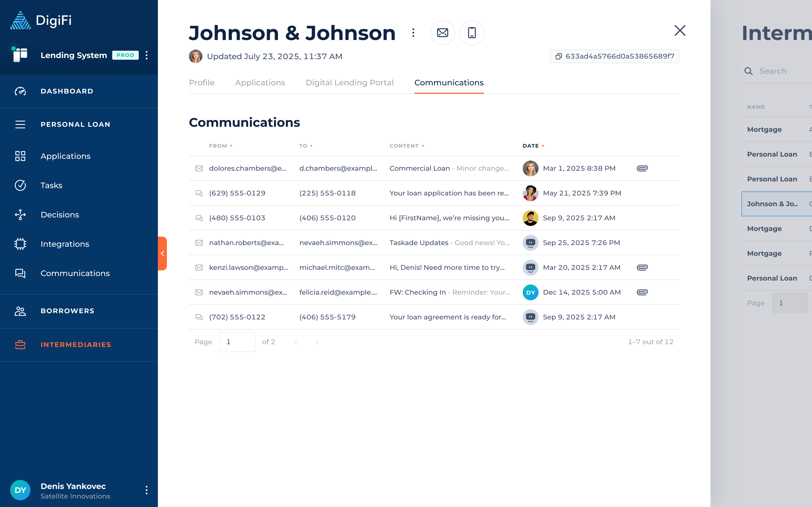Collapse the sidebar with orange arrow handle
812x507 pixels.
point(162,253)
